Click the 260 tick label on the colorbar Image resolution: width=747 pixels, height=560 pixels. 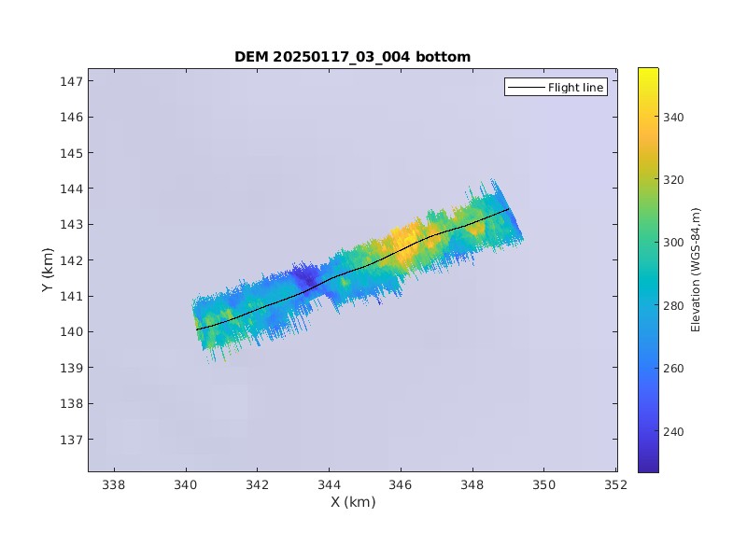tap(675, 369)
